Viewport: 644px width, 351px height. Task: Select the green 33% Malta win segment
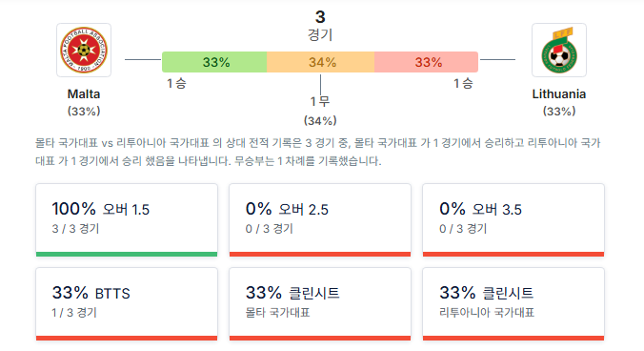pos(214,62)
